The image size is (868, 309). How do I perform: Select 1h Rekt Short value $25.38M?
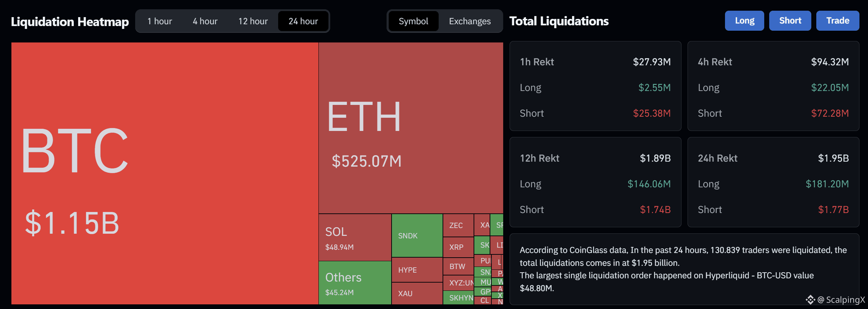pyautogui.click(x=652, y=113)
